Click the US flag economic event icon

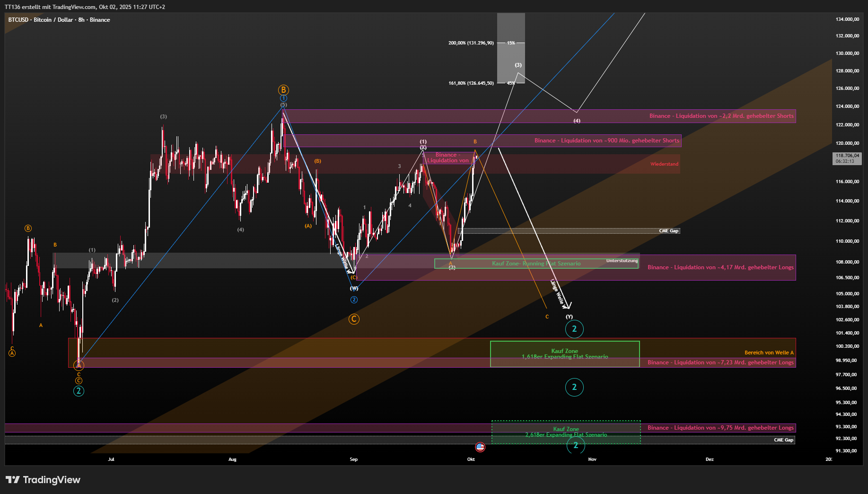click(480, 447)
